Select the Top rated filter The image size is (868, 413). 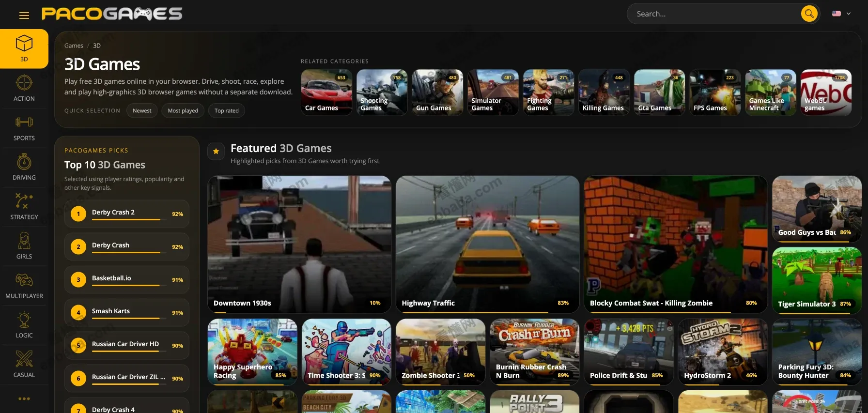click(x=227, y=111)
